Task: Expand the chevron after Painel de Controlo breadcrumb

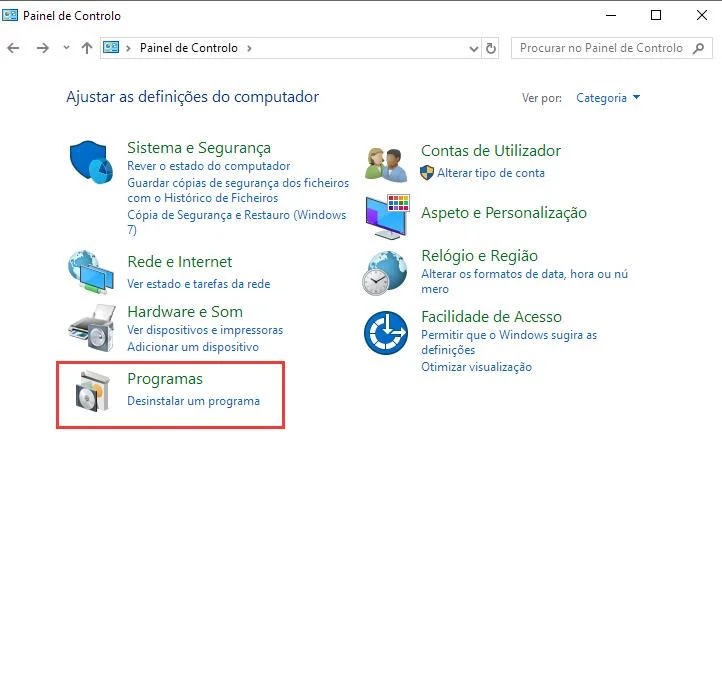Action: 249,48
